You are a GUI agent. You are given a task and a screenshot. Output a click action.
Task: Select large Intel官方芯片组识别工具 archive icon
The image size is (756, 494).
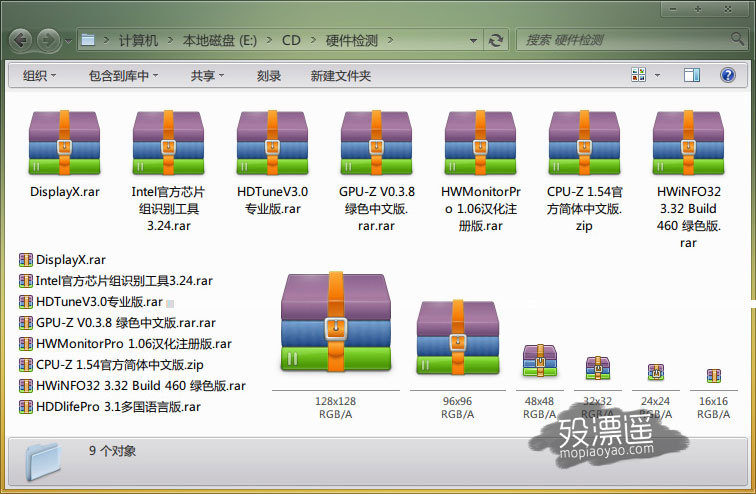[168, 143]
